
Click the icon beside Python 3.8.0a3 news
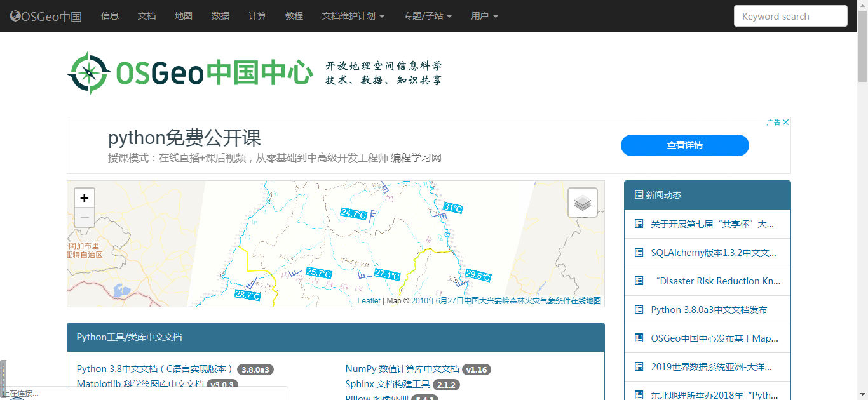click(639, 309)
